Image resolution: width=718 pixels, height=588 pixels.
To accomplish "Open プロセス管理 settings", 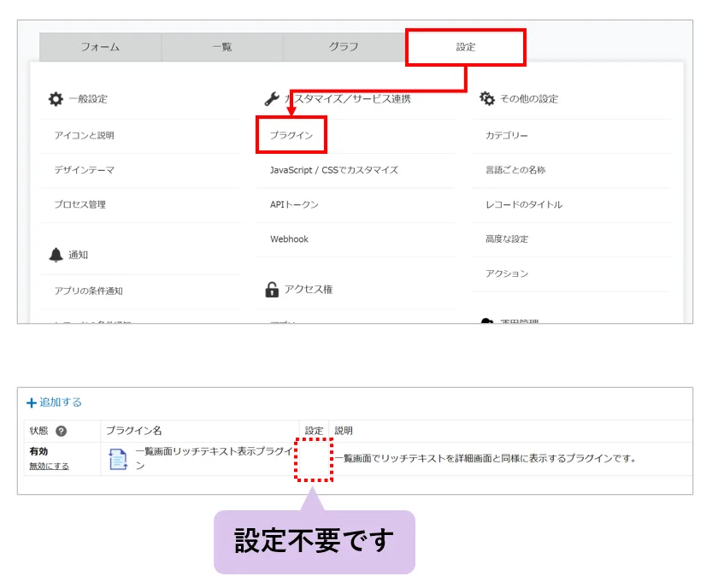I will coord(80,205).
